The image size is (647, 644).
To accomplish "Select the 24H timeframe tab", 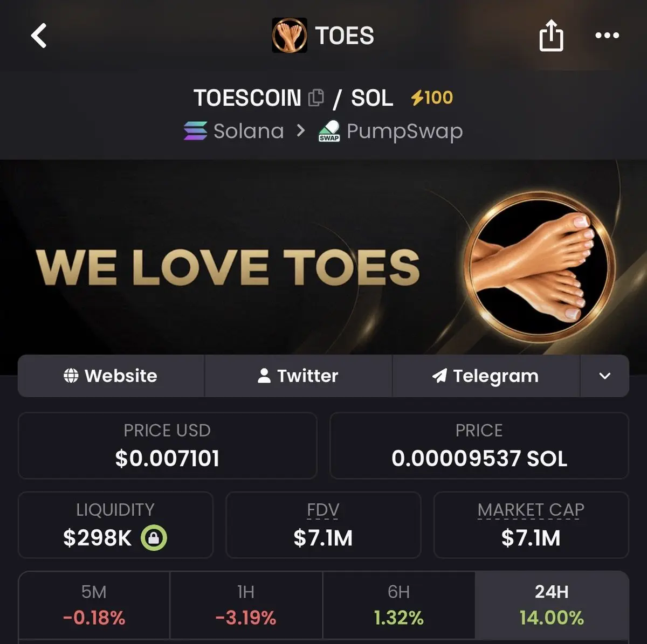I will (552, 605).
